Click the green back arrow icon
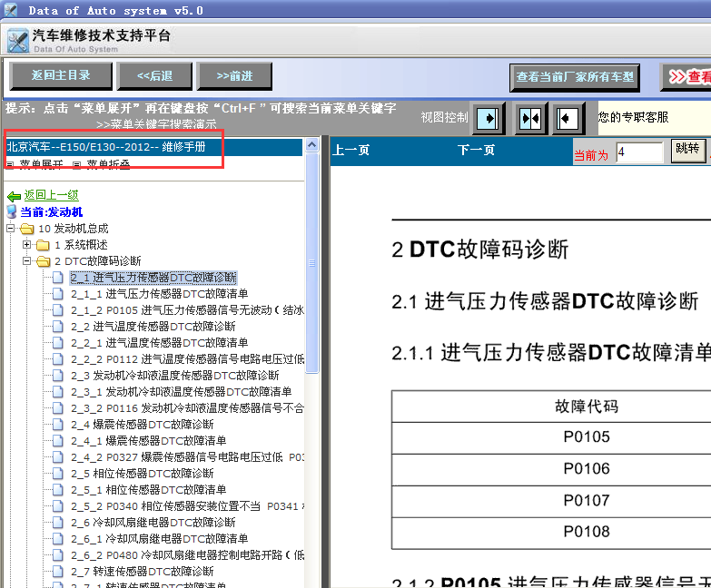711x588 pixels. [x=14, y=196]
